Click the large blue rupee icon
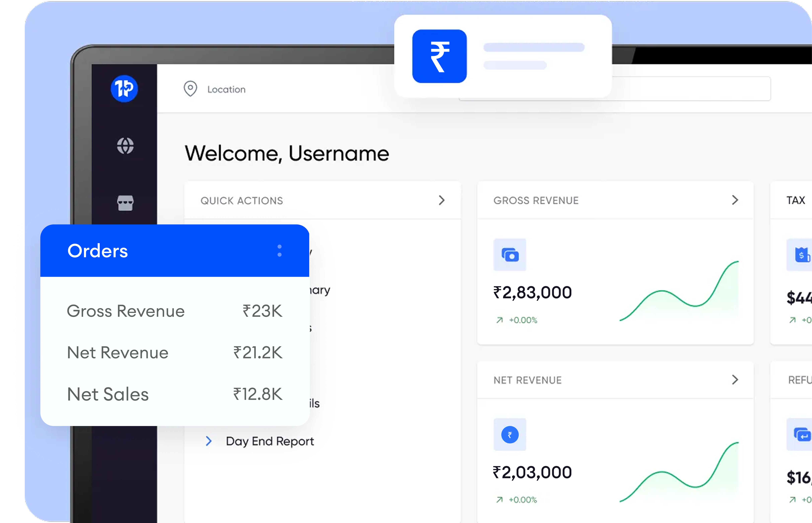 pyautogui.click(x=439, y=56)
